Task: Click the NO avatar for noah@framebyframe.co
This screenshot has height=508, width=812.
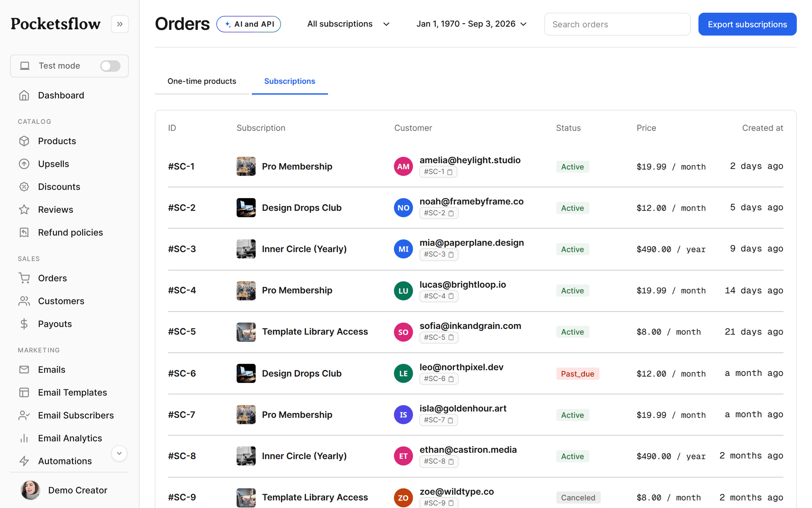Action: [x=403, y=208]
